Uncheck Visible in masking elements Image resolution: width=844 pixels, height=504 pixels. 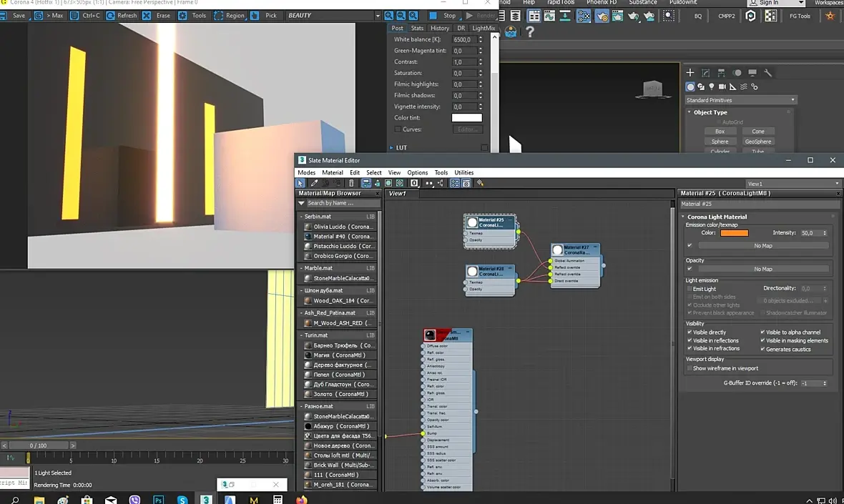(x=762, y=340)
